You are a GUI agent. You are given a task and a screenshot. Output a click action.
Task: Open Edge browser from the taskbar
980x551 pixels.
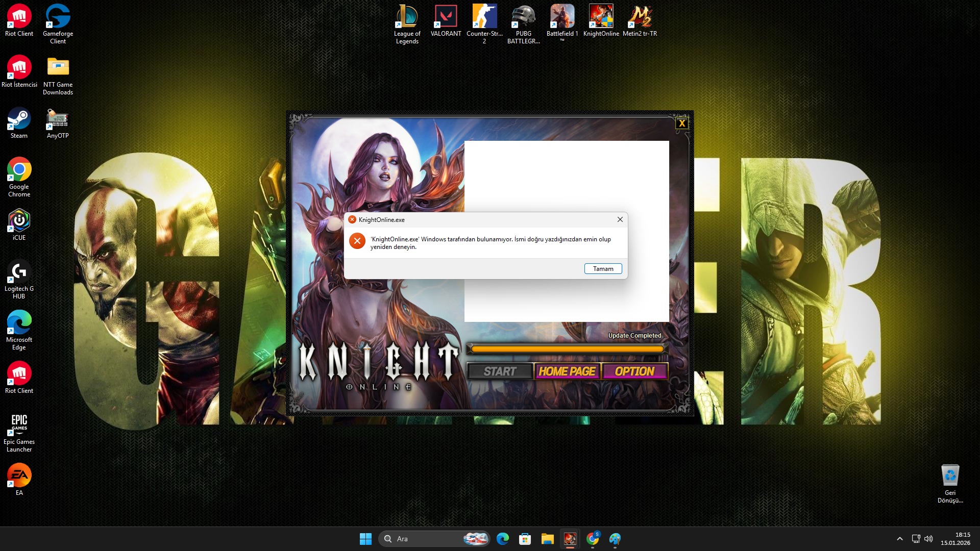(x=502, y=539)
